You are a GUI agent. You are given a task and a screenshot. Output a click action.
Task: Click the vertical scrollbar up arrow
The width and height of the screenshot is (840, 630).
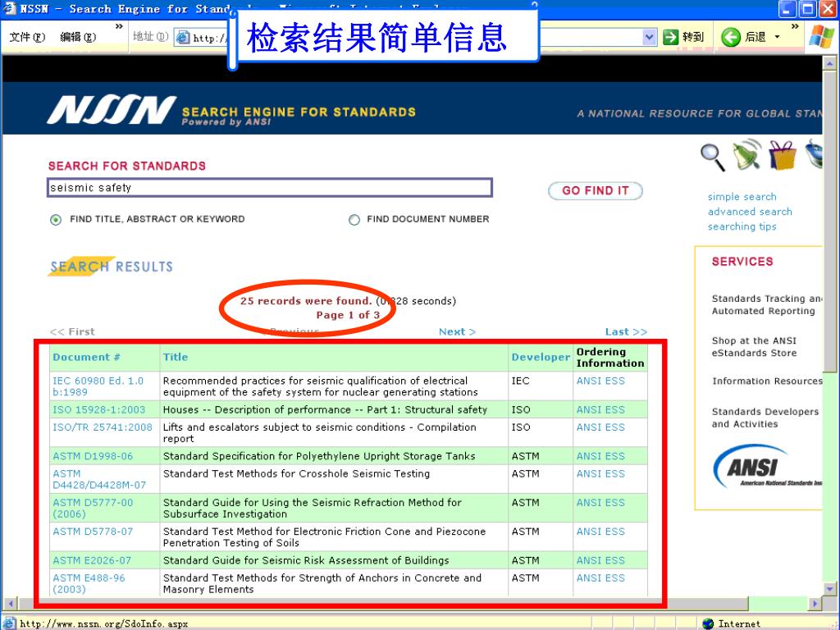(x=829, y=63)
